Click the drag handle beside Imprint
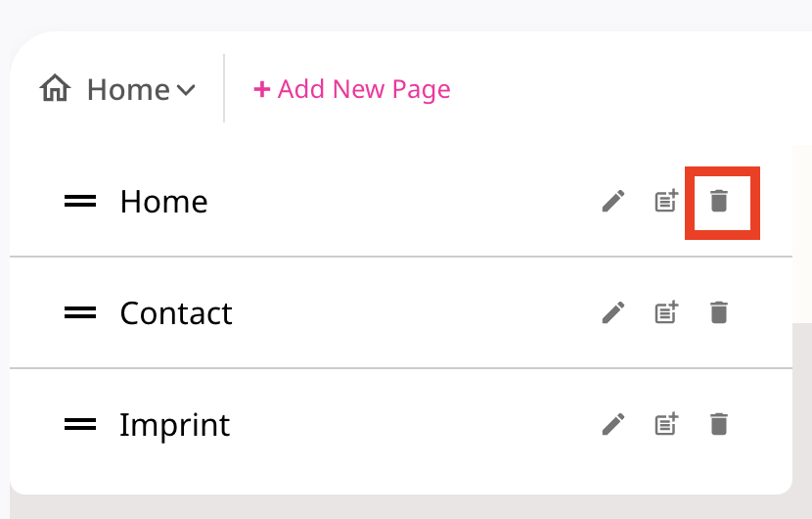This screenshot has width=812, height=519. tap(80, 424)
